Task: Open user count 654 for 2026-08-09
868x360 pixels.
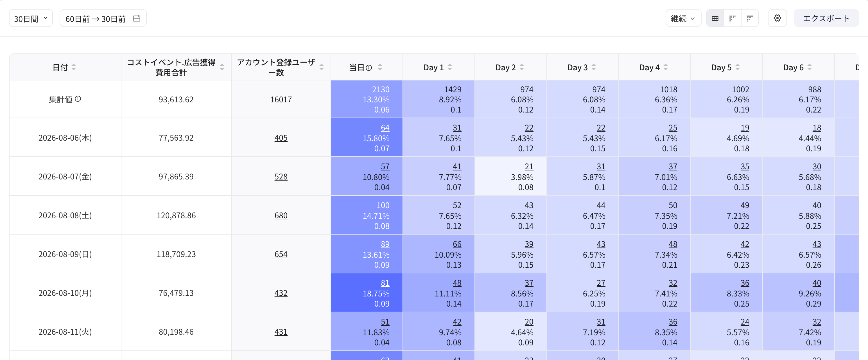Action: [x=281, y=254]
